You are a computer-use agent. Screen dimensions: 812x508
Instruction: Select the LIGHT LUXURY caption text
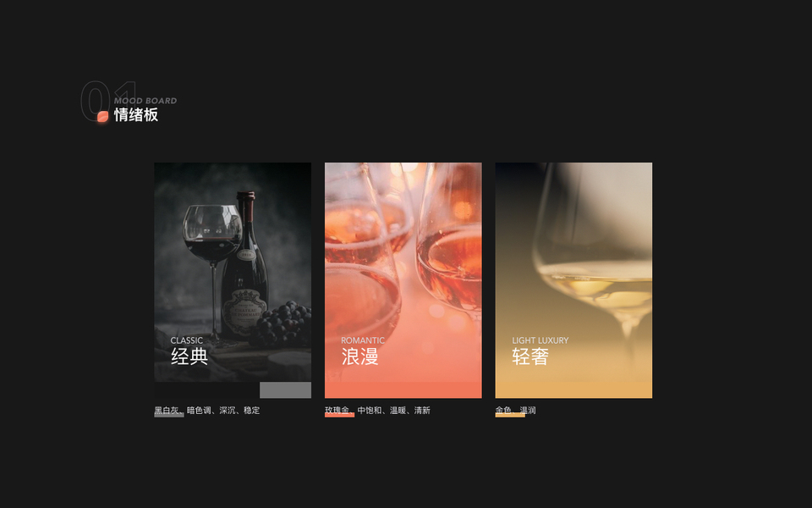pyautogui.click(x=540, y=340)
